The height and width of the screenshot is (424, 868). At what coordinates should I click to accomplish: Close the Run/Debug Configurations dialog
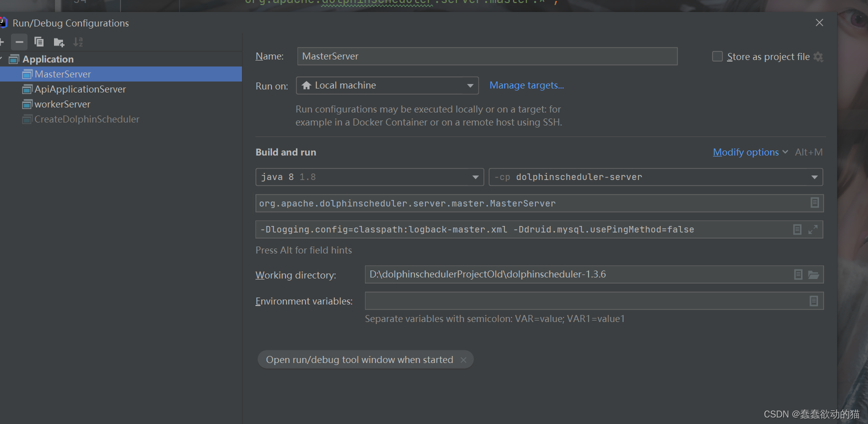(x=819, y=22)
